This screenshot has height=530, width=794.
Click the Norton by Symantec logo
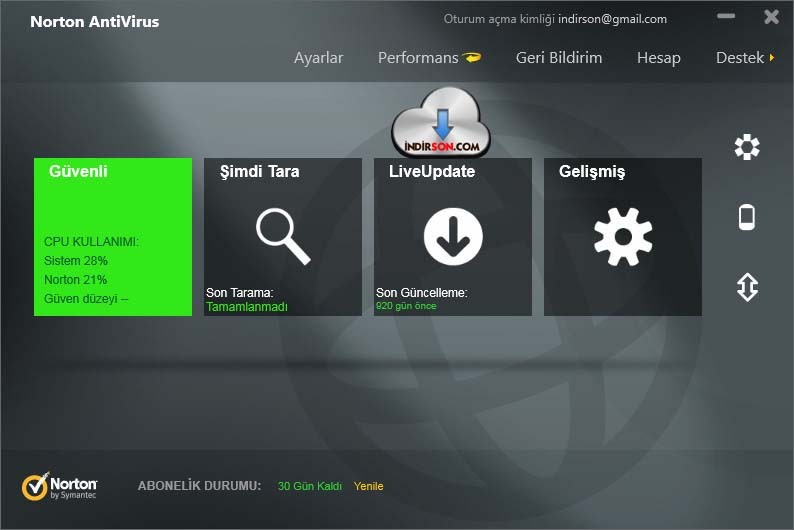[59, 487]
